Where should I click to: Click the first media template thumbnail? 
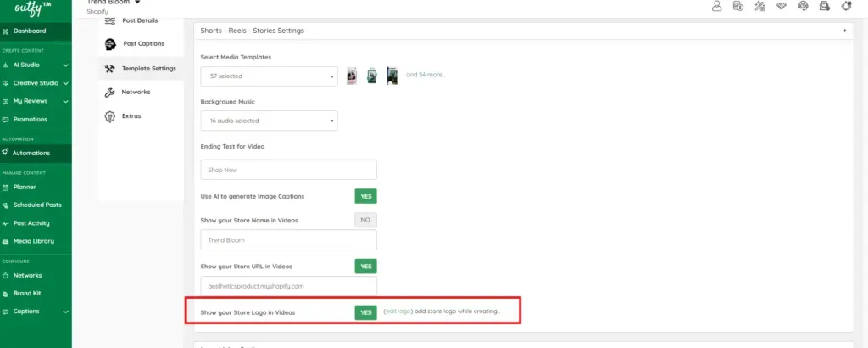352,76
